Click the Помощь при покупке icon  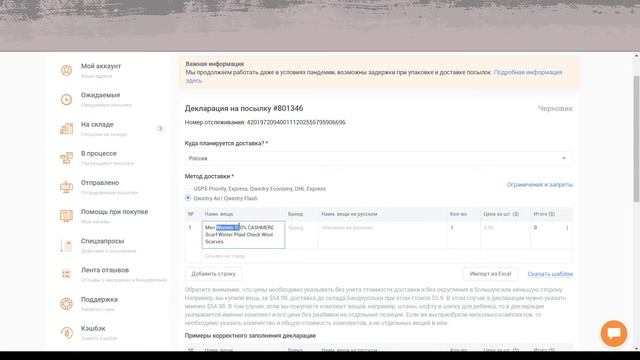(66, 216)
